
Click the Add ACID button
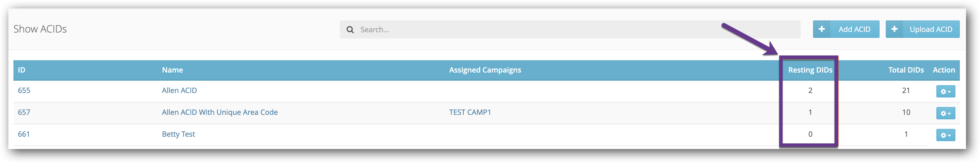pos(846,29)
